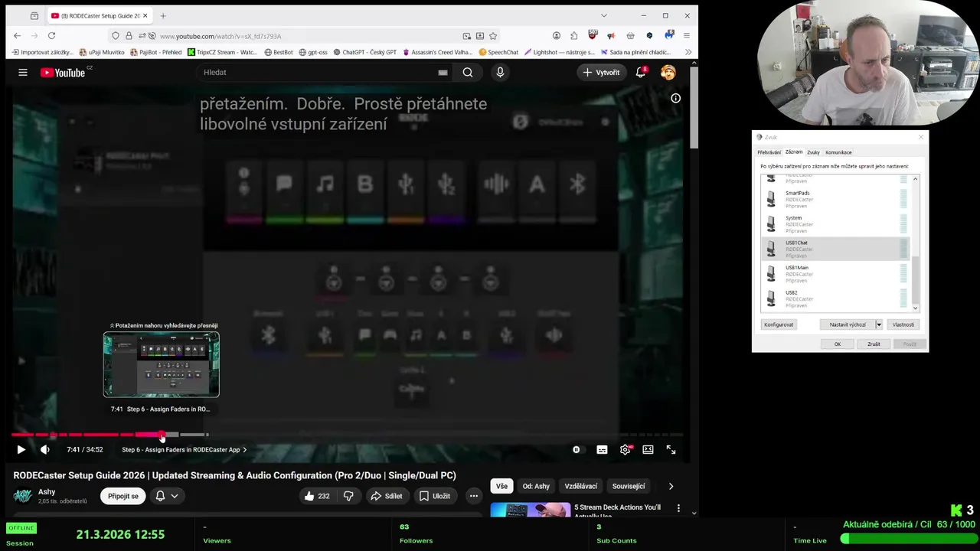This screenshot has width=980, height=551.
Task: Open the on-screen keyboard icon in search
Action: (443, 72)
